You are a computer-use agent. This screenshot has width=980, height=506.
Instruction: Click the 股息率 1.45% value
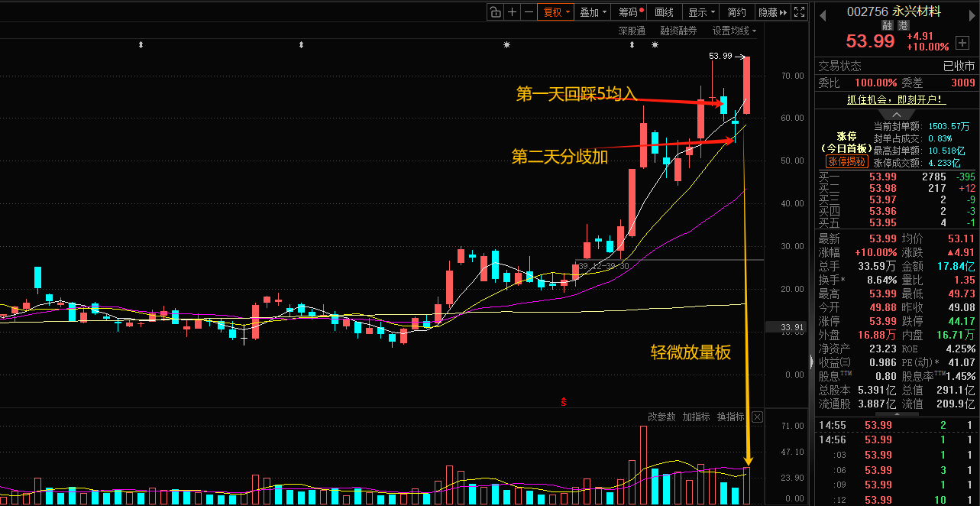pos(960,376)
